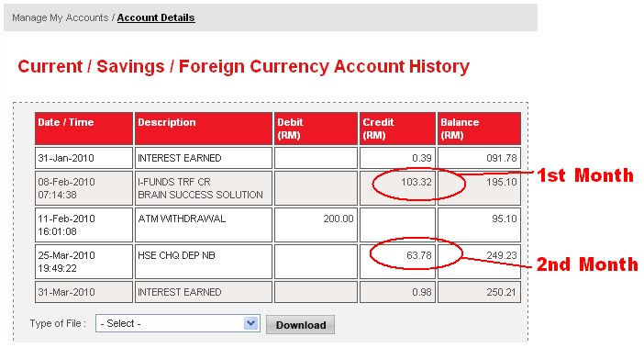Select the I-FUNDS TRF CR transaction row
The width and height of the screenshot is (644, 348).
click(x=278, y=188)
